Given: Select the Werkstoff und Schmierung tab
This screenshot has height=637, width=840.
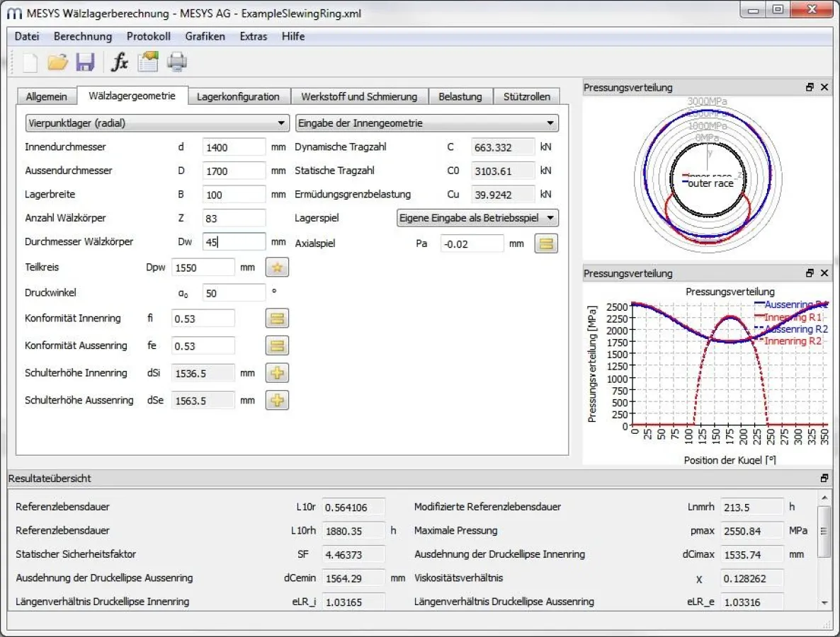Looking at the screenshot, I should coord(358,97).
